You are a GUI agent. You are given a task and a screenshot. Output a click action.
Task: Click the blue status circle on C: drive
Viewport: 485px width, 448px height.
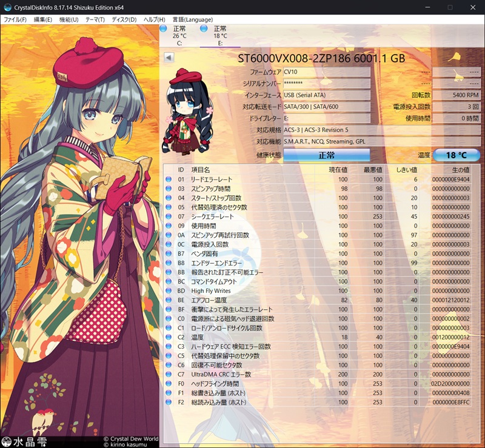(x=163, y=28)
